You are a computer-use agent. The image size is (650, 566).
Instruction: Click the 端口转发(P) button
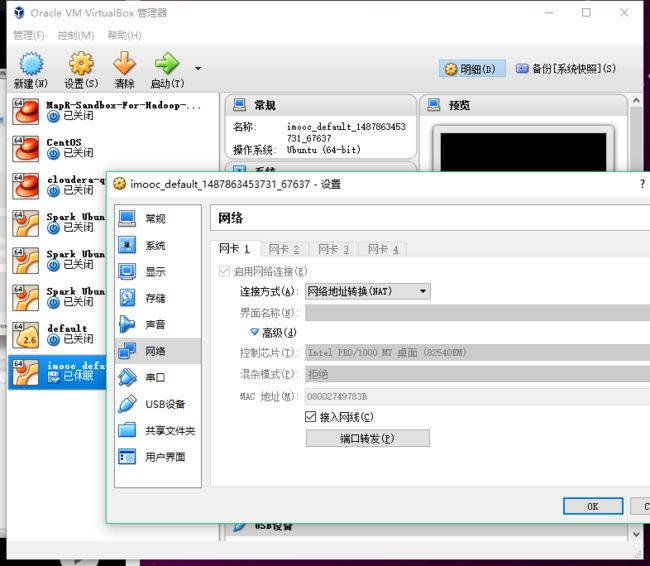click(x=368, y=438)
